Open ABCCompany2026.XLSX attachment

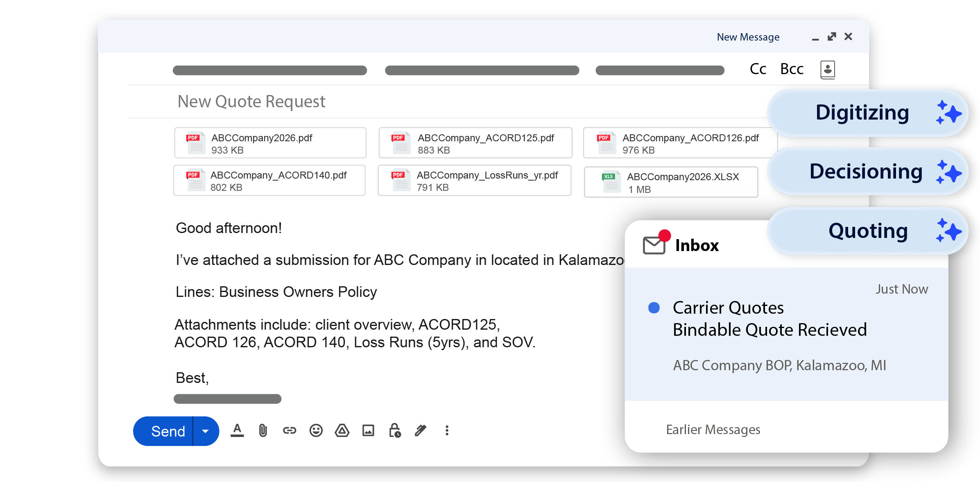[x=671, y=182]
